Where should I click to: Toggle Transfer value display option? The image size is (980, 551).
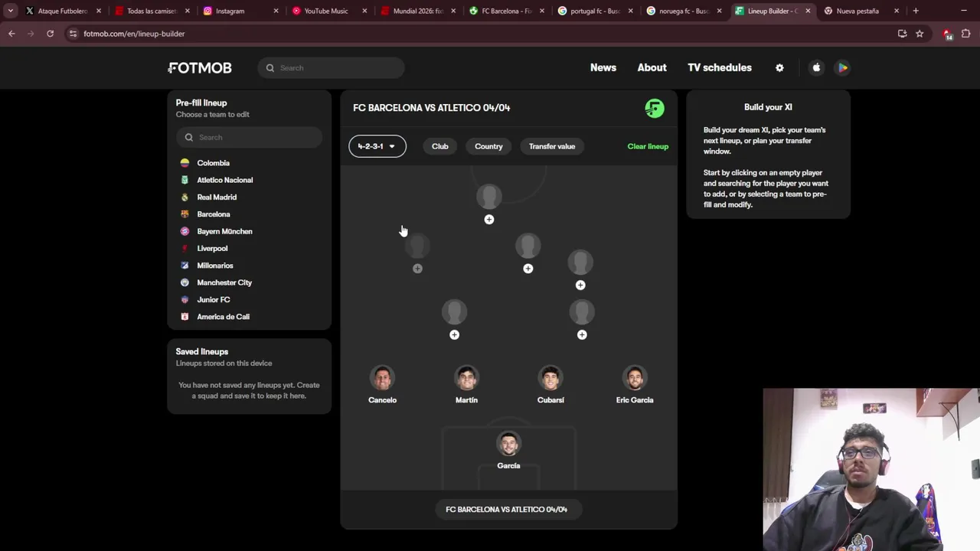pos(552,146)
